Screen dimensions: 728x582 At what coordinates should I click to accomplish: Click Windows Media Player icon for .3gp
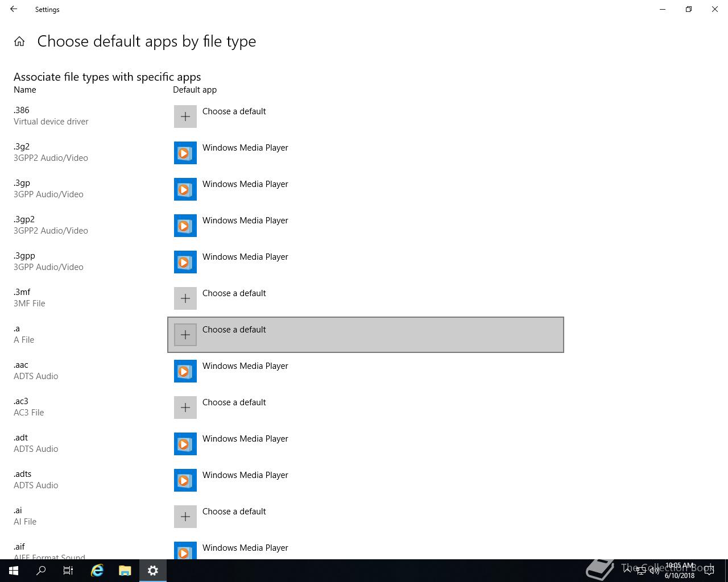click(185, 189)
